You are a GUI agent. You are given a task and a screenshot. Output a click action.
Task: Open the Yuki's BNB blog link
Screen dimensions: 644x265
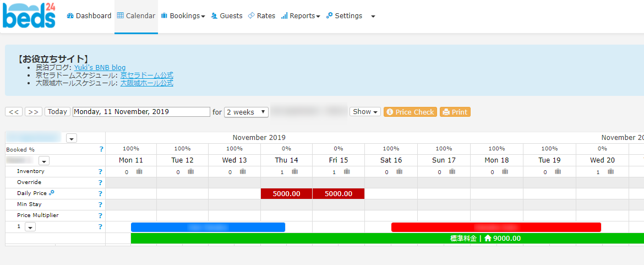pyautogui.click(x=100, y=67)
